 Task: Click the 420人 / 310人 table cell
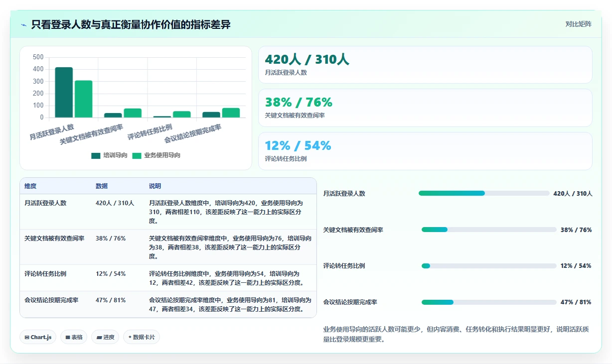[x=115, y=203]
